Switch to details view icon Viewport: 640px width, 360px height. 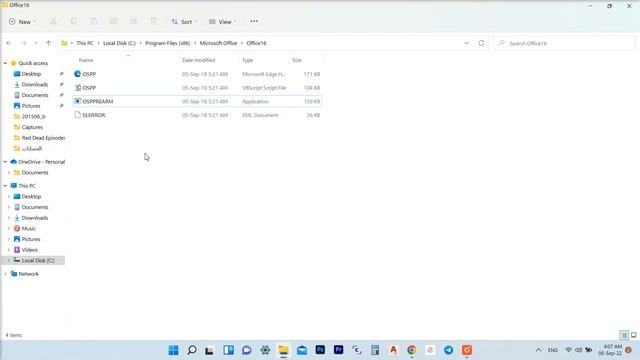(x=624, y=335)
